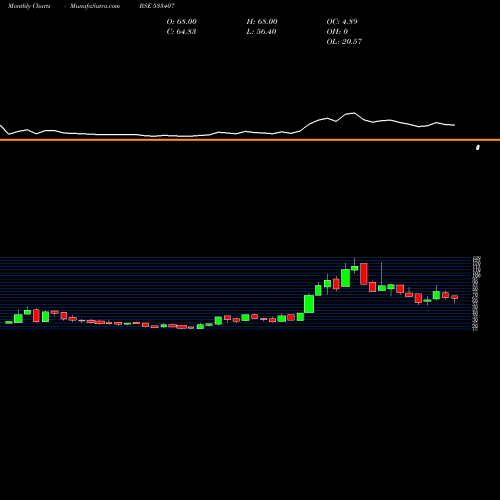Click the 'MunafaSutra.com' label

tap(95, 6)
